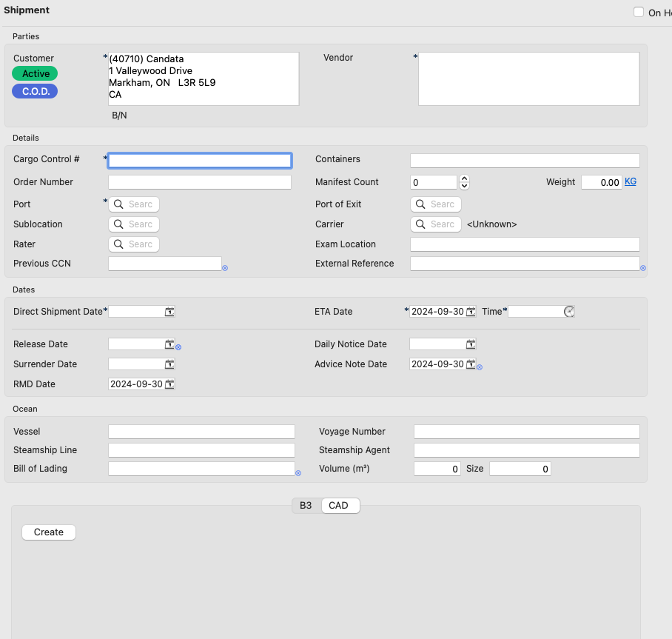Click the Order Number field
672x639 pixels.
click(200, 182)
